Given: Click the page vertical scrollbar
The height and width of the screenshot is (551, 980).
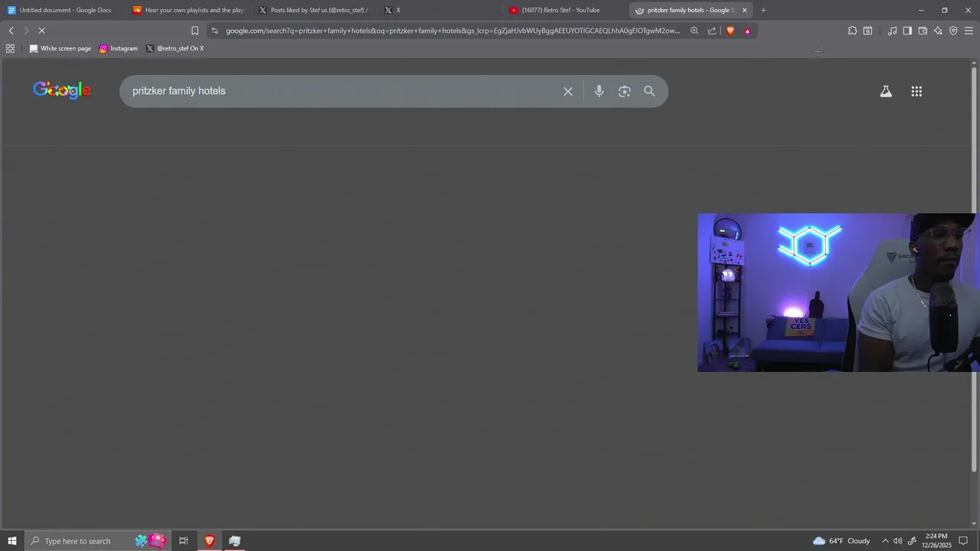Looking at the screenshot, I should 975,268.
